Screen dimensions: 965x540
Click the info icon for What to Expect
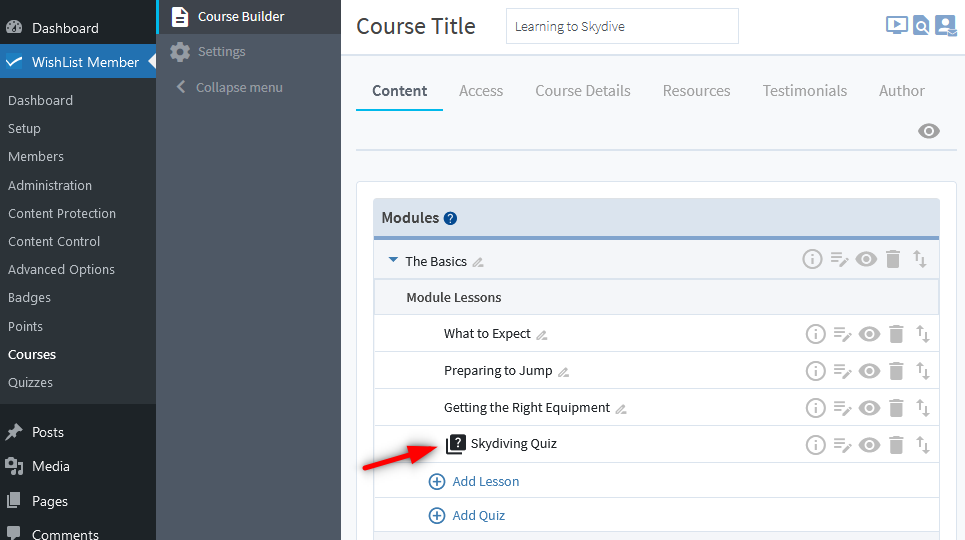point(816,334)
